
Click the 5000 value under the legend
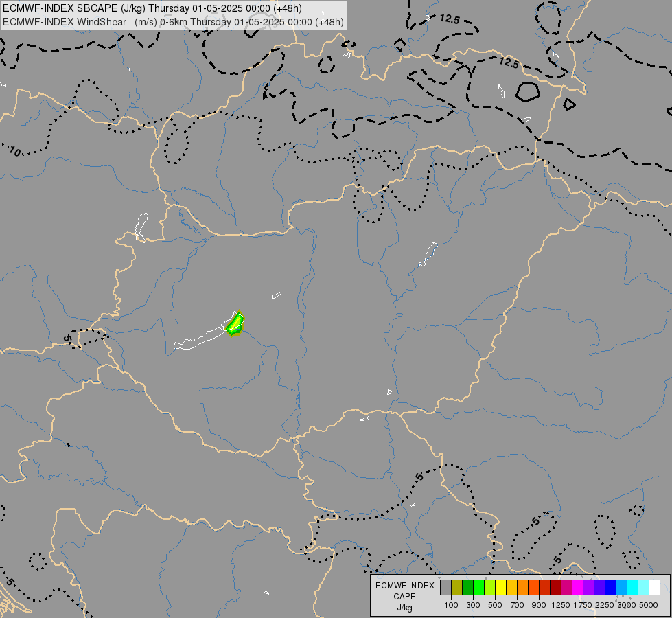pyautogui.click(x=649, y=605)
